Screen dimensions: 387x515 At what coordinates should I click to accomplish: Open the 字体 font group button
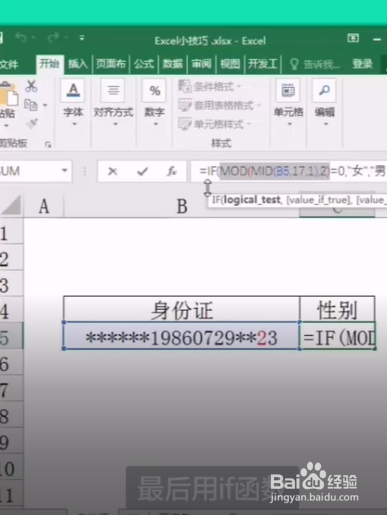coord(73,103)
